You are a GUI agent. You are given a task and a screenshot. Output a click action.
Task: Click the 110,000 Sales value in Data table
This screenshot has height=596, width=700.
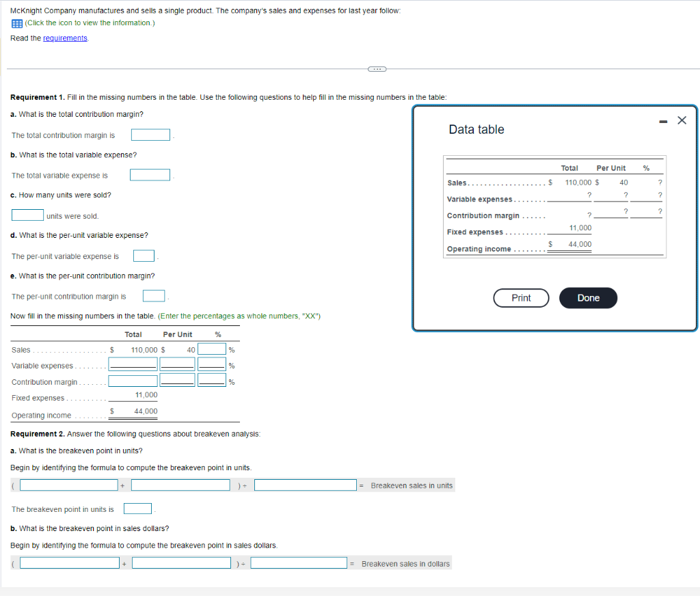(578, 182)
